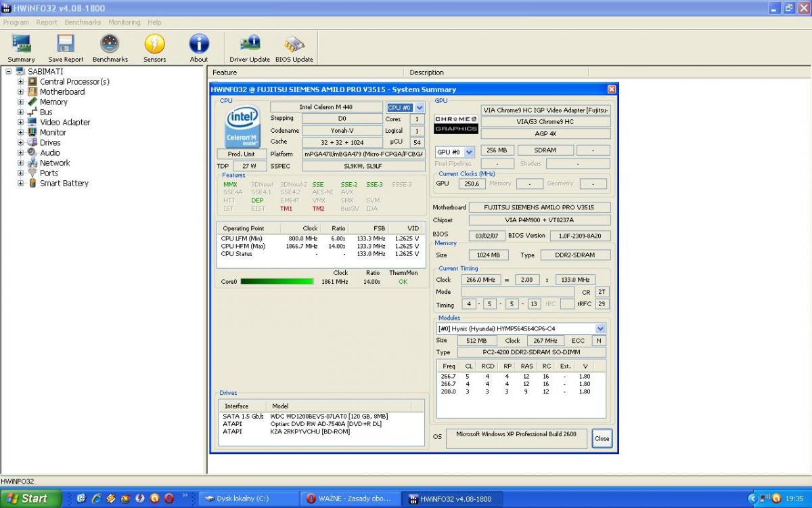Screen dimensions: 812x508
Task: Select the Network icon in the tree
Action: click(x=32, y=163)
